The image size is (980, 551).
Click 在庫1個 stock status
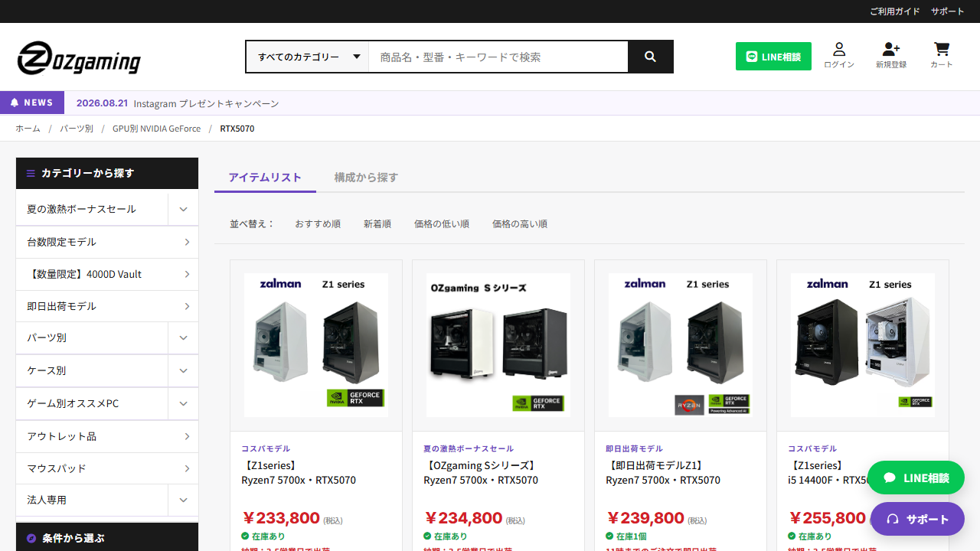pos(626,536)
